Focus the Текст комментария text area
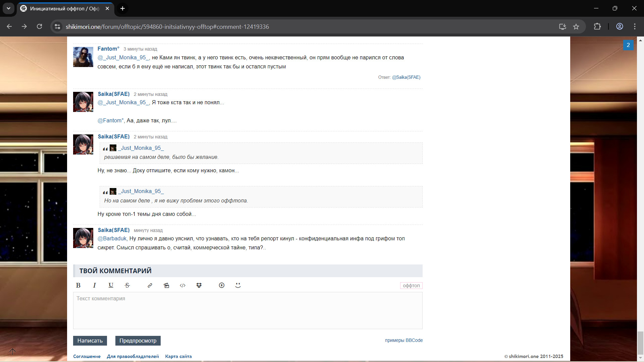Screen dimensions: 644x362 tap(248, 310)
